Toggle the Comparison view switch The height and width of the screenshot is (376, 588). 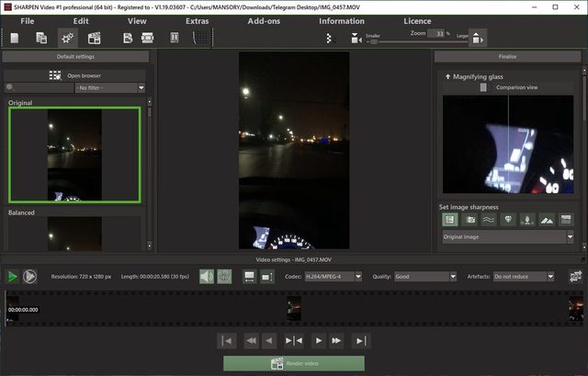click(x=483, y=87)
